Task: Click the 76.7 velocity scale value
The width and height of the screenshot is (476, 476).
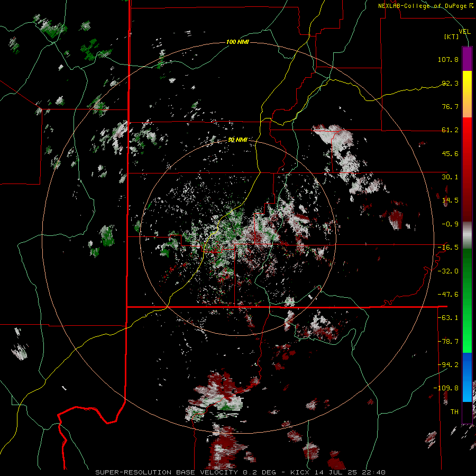Action: click(450, 106)
